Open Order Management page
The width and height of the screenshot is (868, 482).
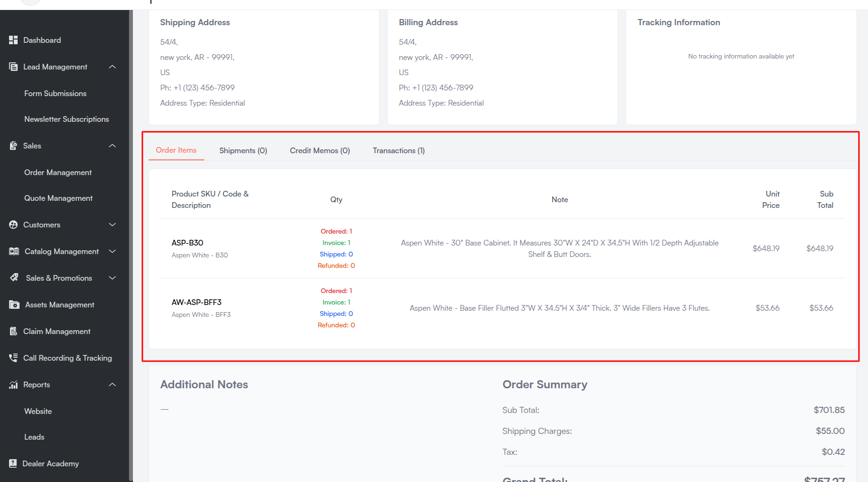click(58, 172)
